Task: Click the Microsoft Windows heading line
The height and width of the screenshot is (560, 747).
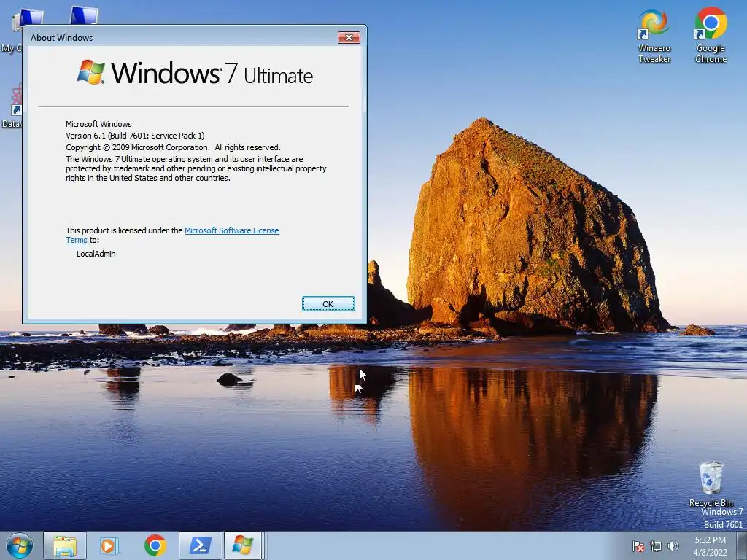Action: pos(98,124)
